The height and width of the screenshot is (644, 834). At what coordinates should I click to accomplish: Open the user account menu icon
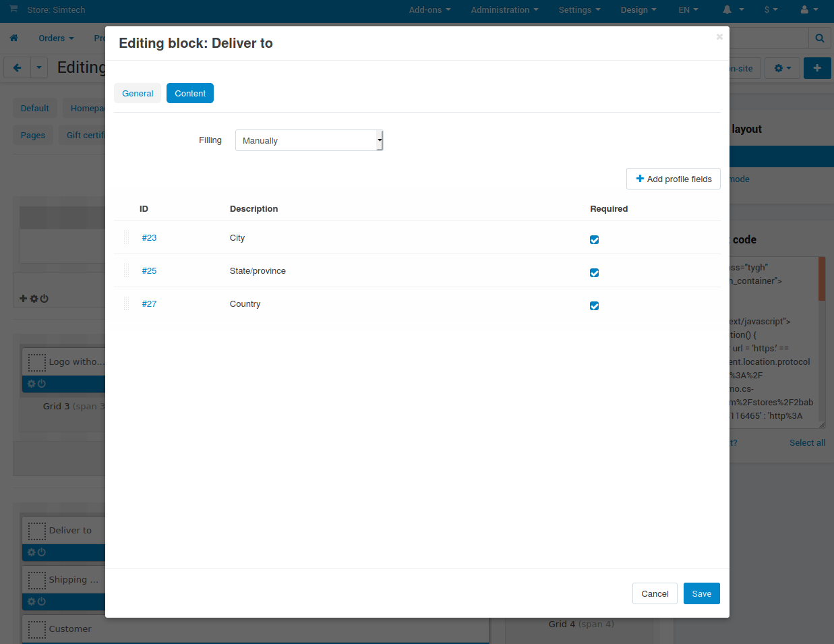[x=809, y=10]
